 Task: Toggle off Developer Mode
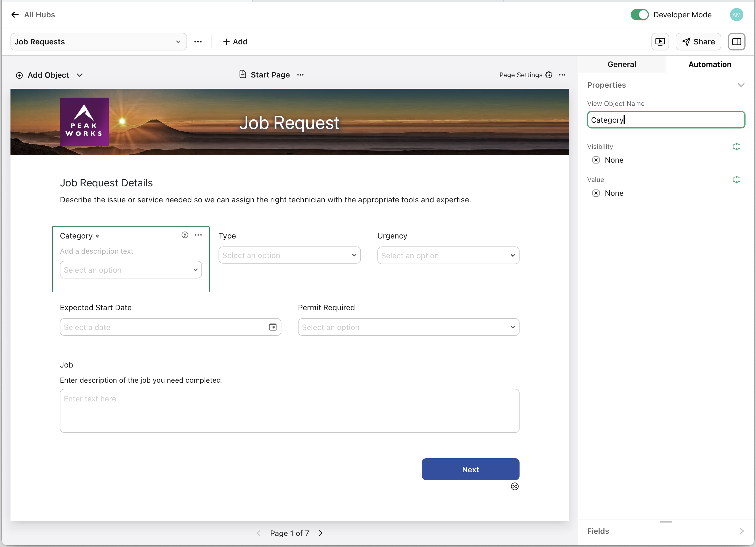(x=639, y=14)
